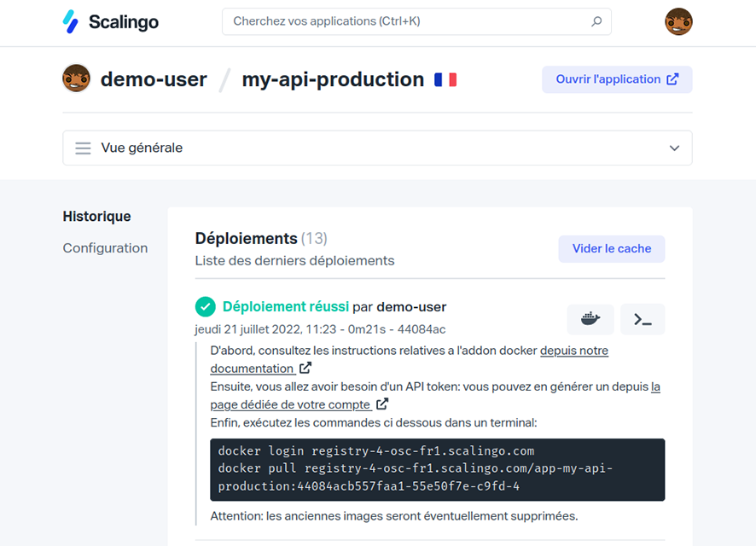Click external icon after page dédiée link
Screen dimensions: 756x546
(x=382, y=404)
